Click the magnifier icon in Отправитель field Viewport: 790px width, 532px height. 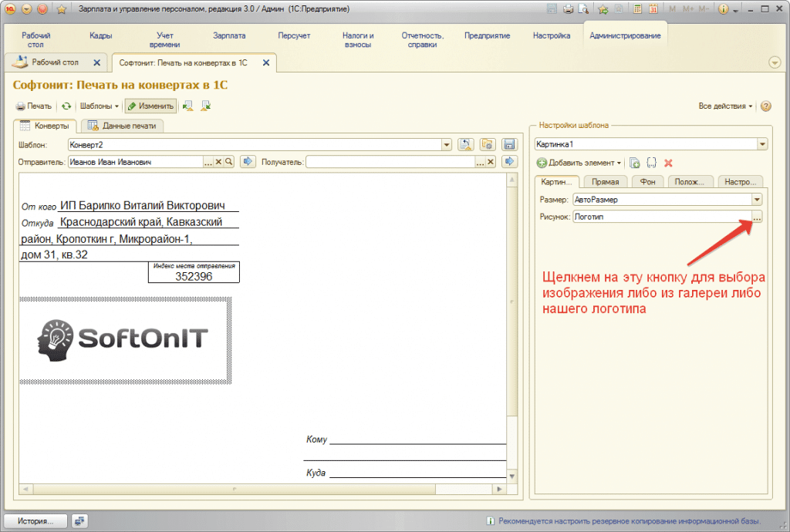228,162
